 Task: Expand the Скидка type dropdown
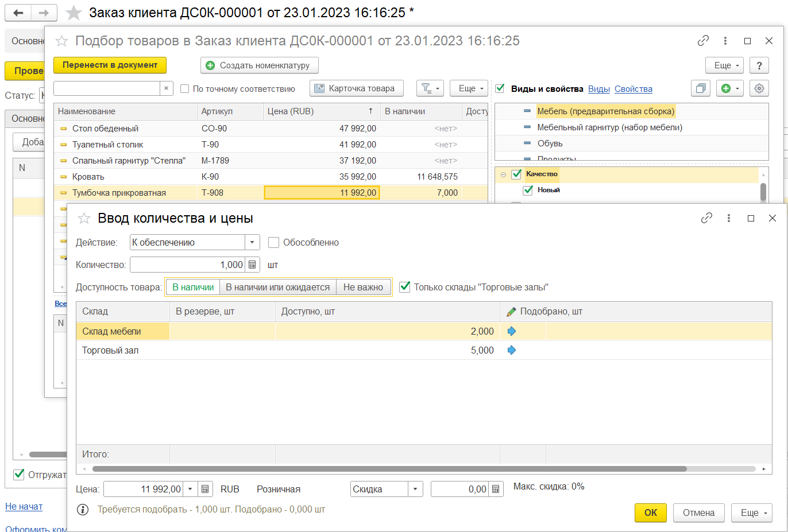[x=415, y=489]
